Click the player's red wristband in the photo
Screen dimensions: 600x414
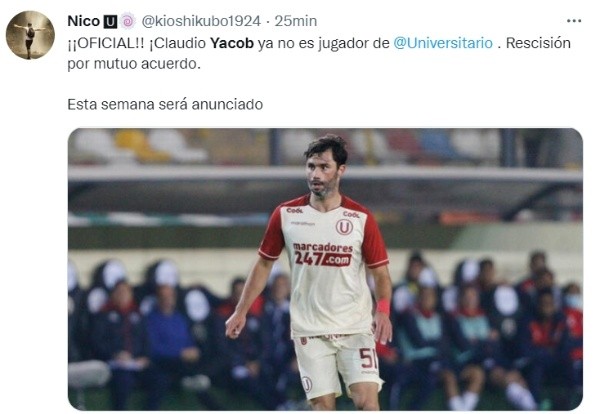click(383, 306)
